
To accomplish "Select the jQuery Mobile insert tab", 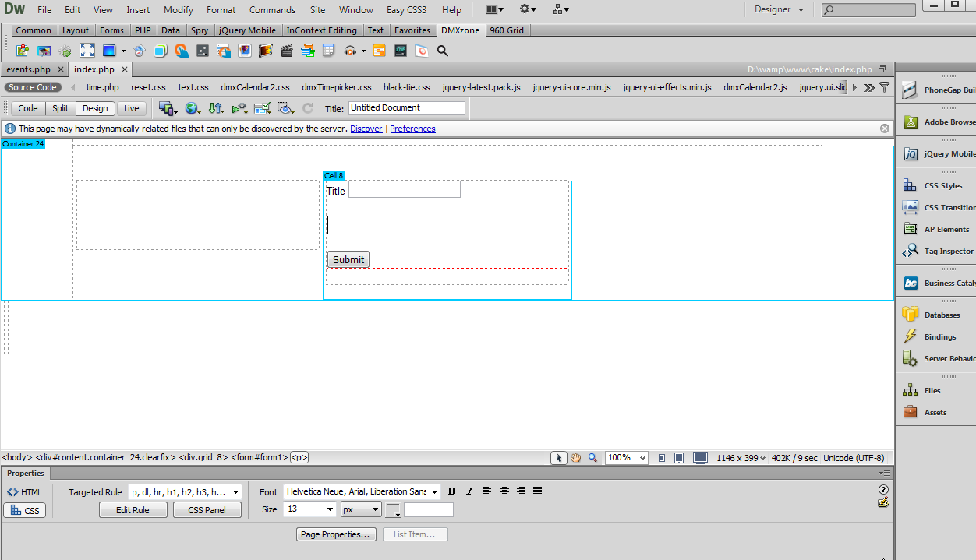I will point(246,30).
